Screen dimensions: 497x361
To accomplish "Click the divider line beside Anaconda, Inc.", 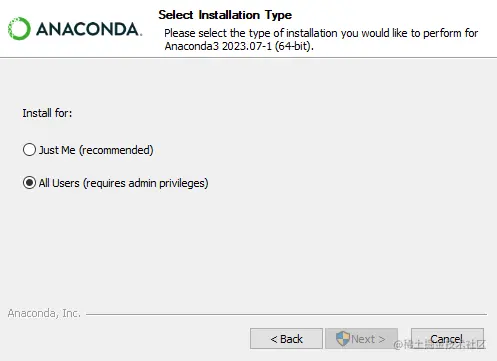I will [x=286, y=314].
